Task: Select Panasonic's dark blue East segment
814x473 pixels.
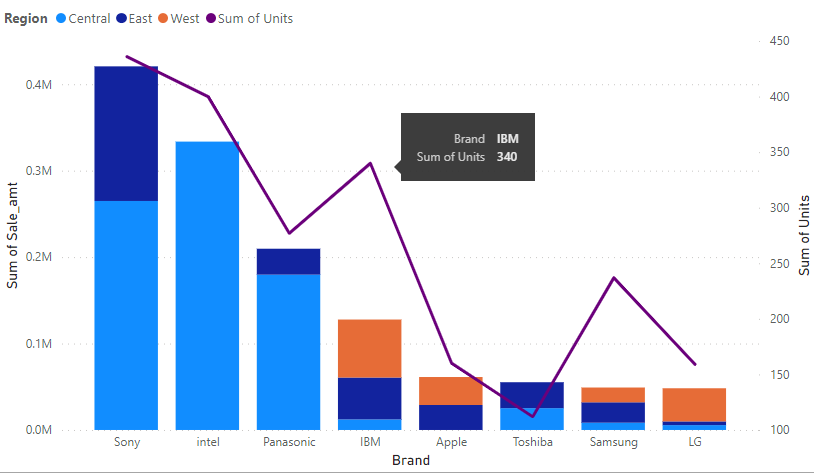Action: click(288, 262)
